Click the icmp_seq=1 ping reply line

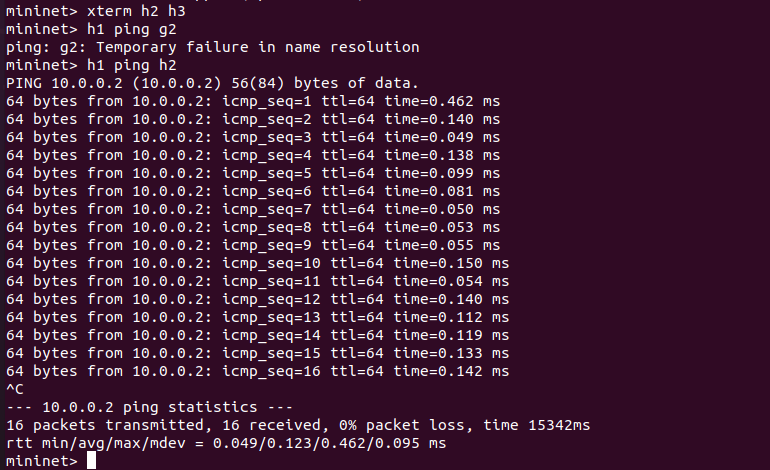point(252,101)
